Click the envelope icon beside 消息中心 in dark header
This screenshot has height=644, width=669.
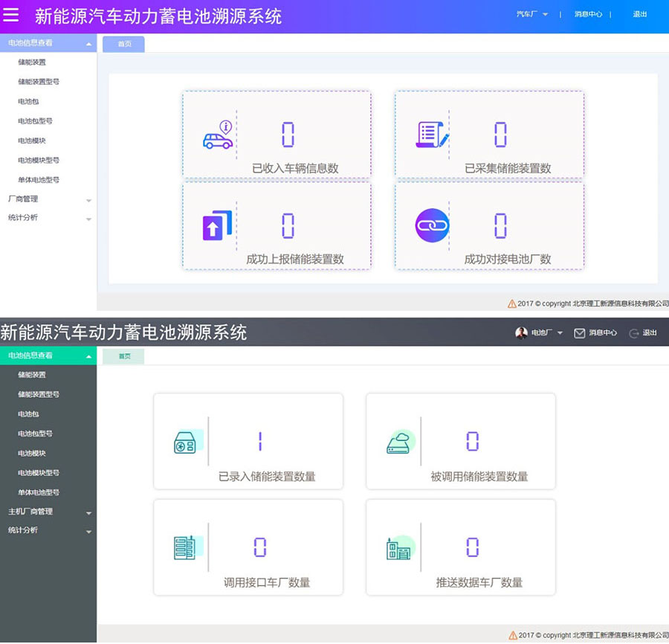(579, 333)
